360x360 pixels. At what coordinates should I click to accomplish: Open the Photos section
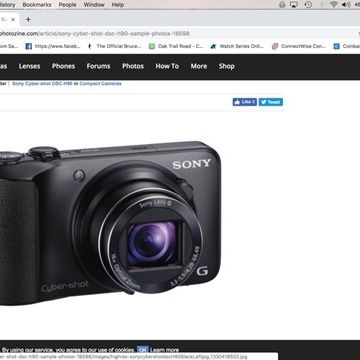point(133,66)
